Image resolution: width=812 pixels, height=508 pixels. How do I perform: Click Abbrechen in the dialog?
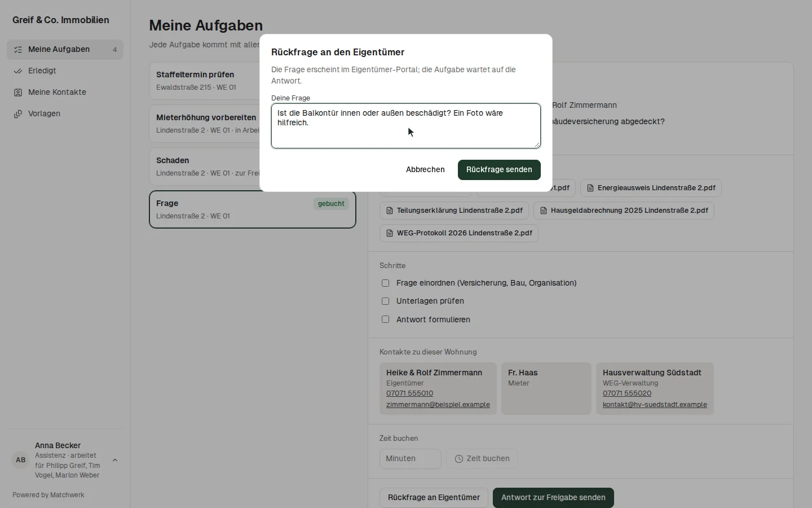[x=425, y=170]
